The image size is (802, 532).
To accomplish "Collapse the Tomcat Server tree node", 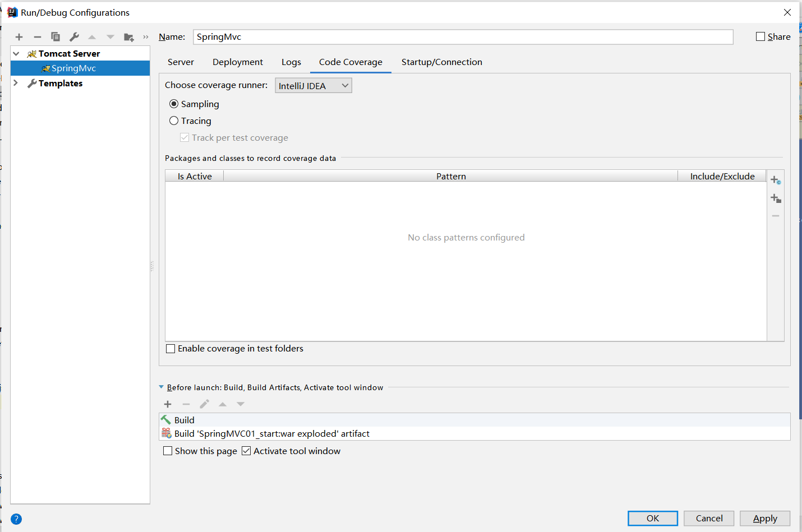I will tap(17, 54).
